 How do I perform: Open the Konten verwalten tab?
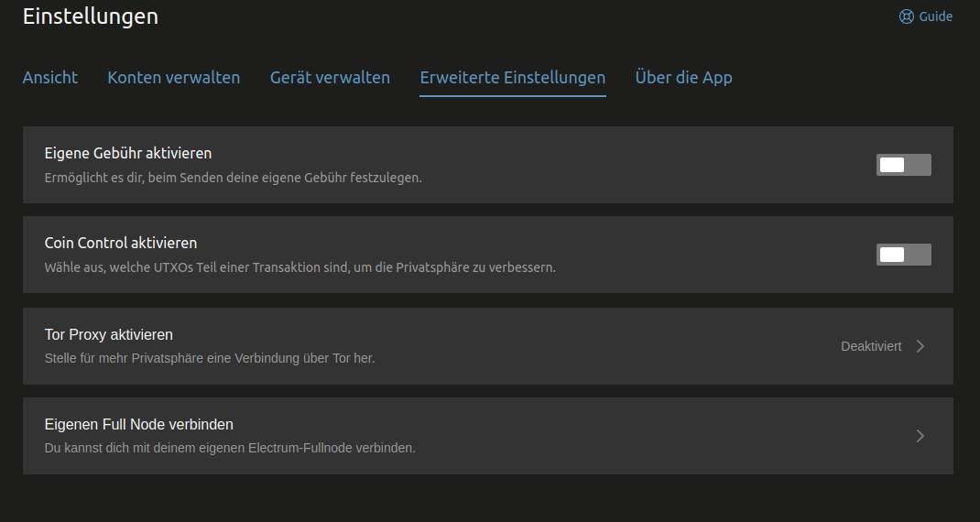point(174,78)
